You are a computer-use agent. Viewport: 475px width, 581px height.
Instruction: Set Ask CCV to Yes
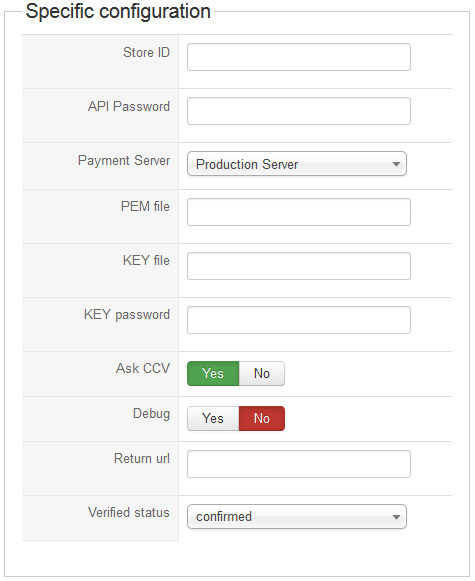213,374
